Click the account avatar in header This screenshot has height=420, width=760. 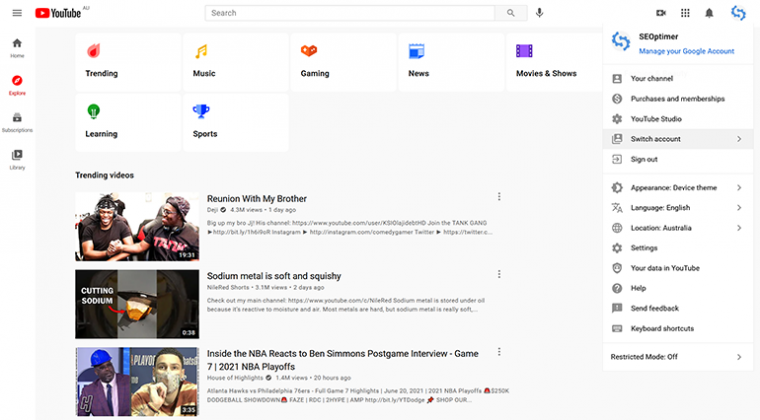738,13
